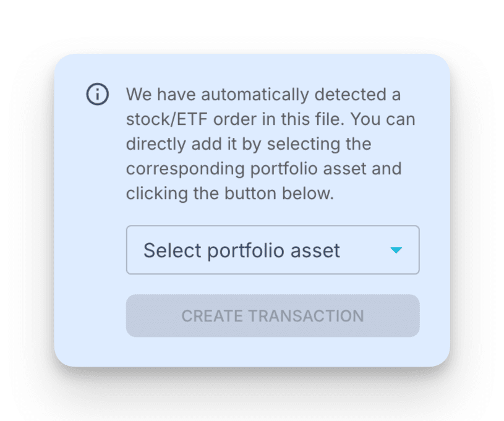504x421 pixels.
Task: Click the "Select portfolio asset" placeholder text
Action: click(x=242, y=250)
